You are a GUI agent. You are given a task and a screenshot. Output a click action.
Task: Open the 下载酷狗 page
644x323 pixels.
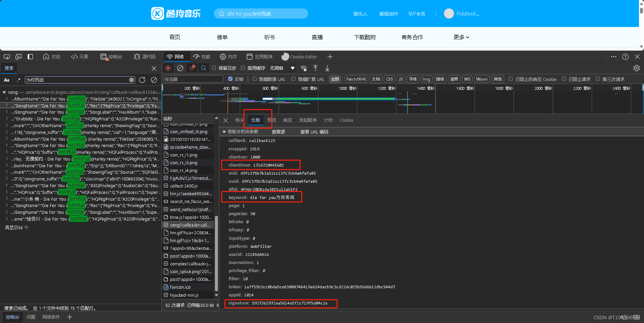pyautogui.click(x=365, y=37)
